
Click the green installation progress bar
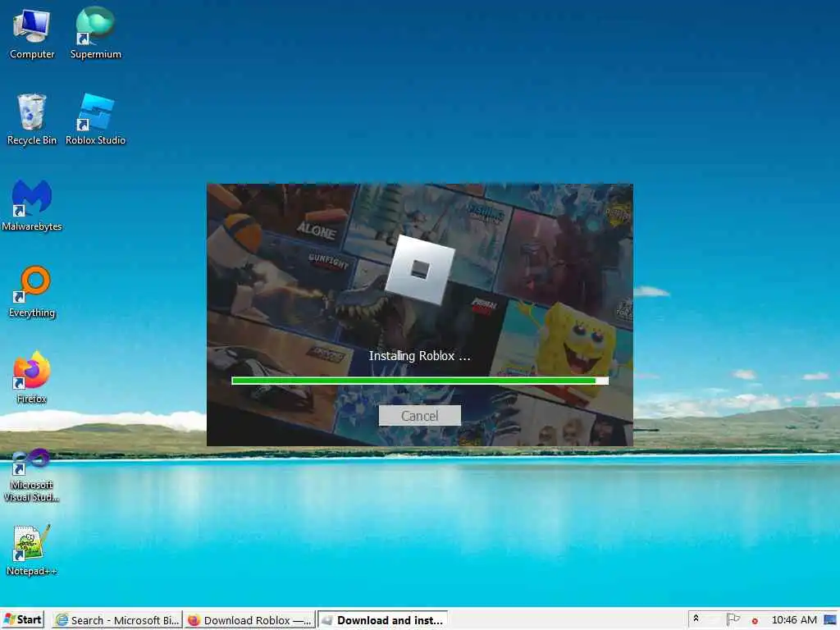click(x=419, y=381)
